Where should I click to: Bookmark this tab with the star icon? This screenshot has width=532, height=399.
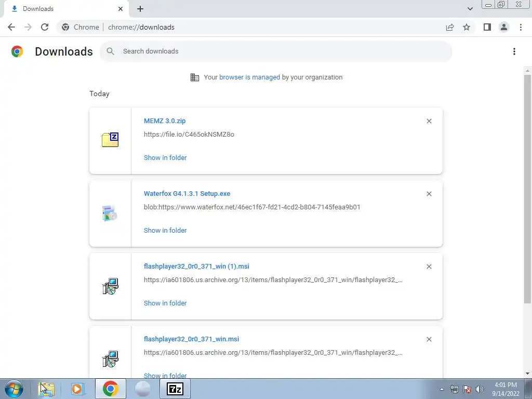click(467, 27)
